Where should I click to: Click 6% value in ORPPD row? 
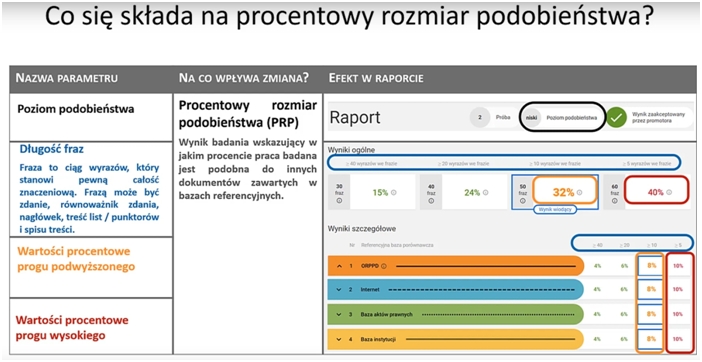(624, 266)
